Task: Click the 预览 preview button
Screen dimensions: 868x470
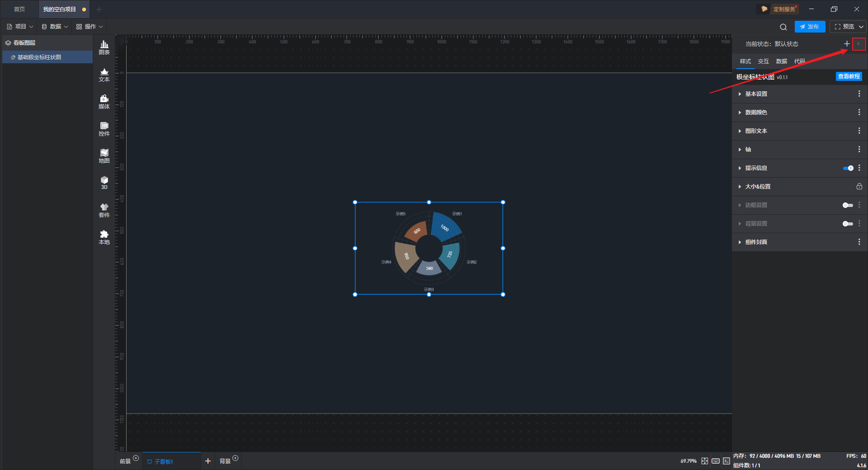Action: point(844,27)
